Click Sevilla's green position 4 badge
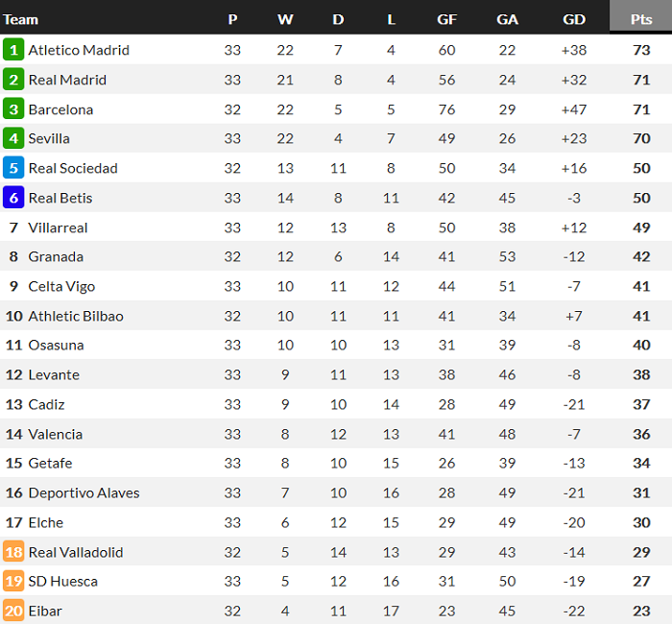Screen dimensions: 672x624 pos(13,138)
